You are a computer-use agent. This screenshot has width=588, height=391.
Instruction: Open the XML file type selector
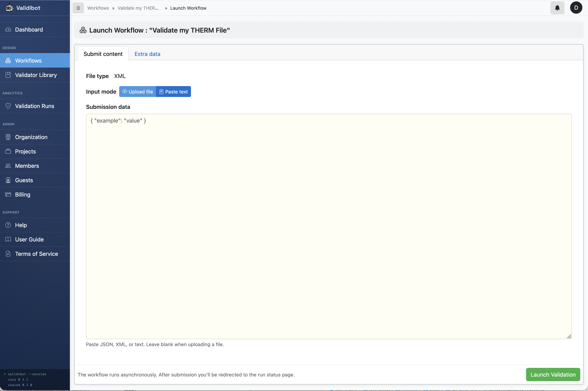click(x=120, y=76)
